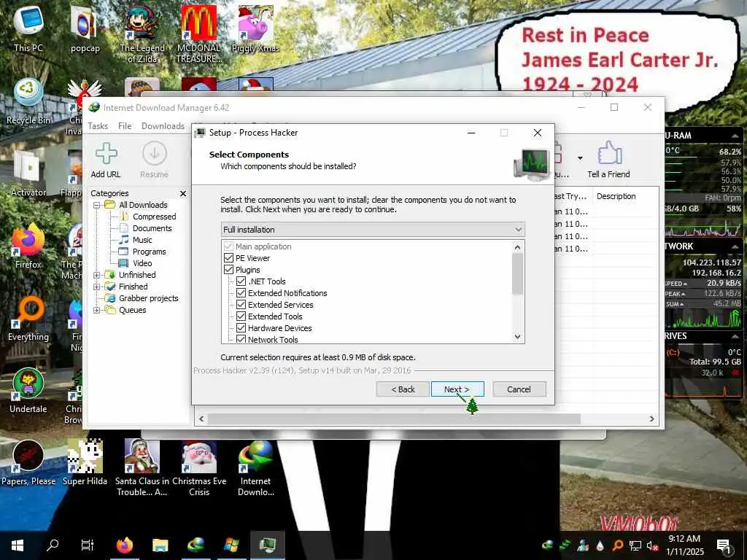This screenshot has height=560, width=747.
Task: Select Compressed category in IDM
Action: pyautogui.click(x=155, y=217)
